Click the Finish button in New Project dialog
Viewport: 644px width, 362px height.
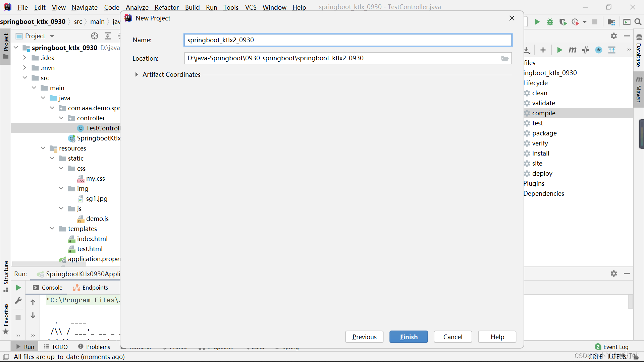click(x=409, y=337)
